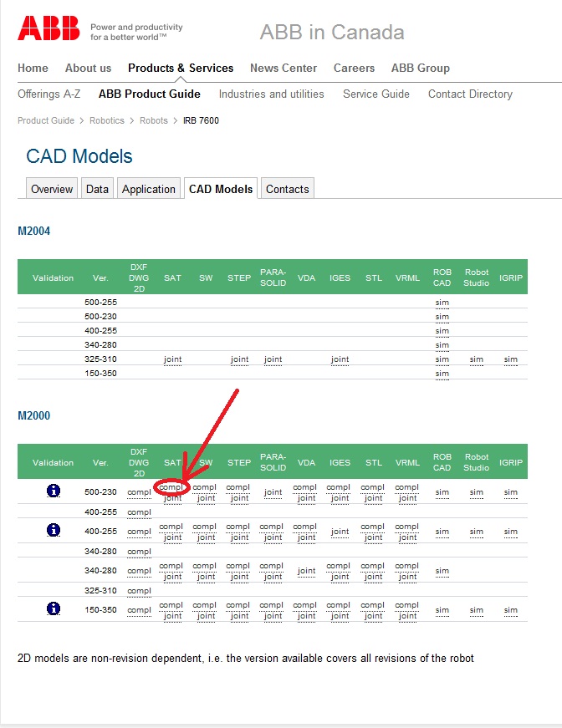Click the CAD Models page heading
This screenshot has height=728, width=562.
[x=79, y=156]
